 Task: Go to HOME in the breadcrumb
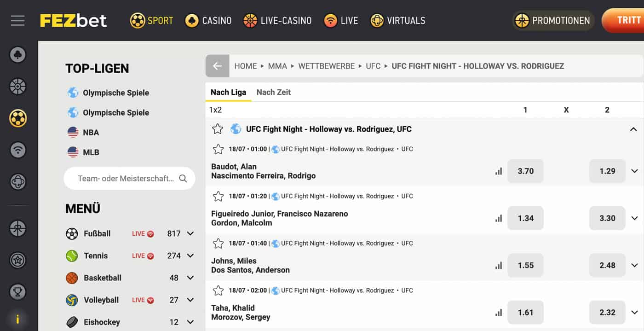[246, 66]
